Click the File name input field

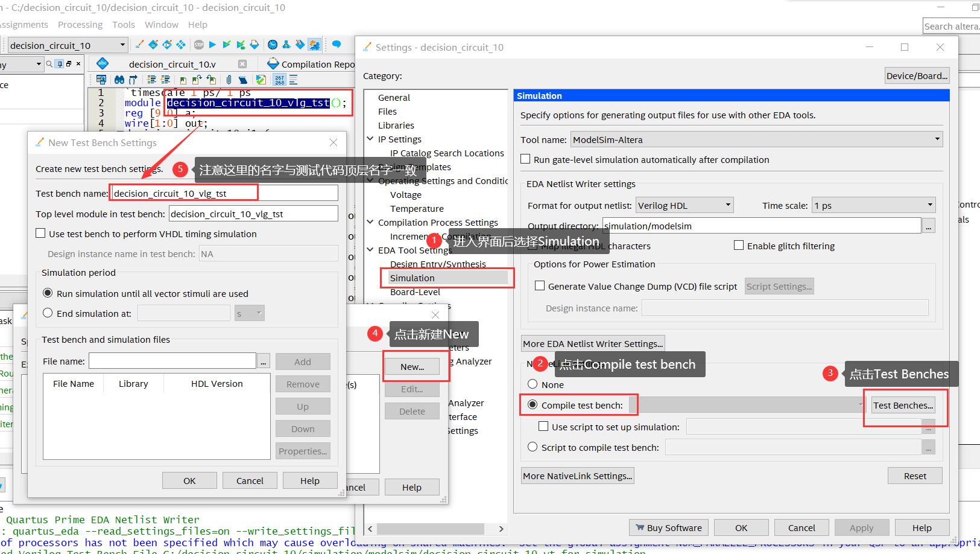172,361
